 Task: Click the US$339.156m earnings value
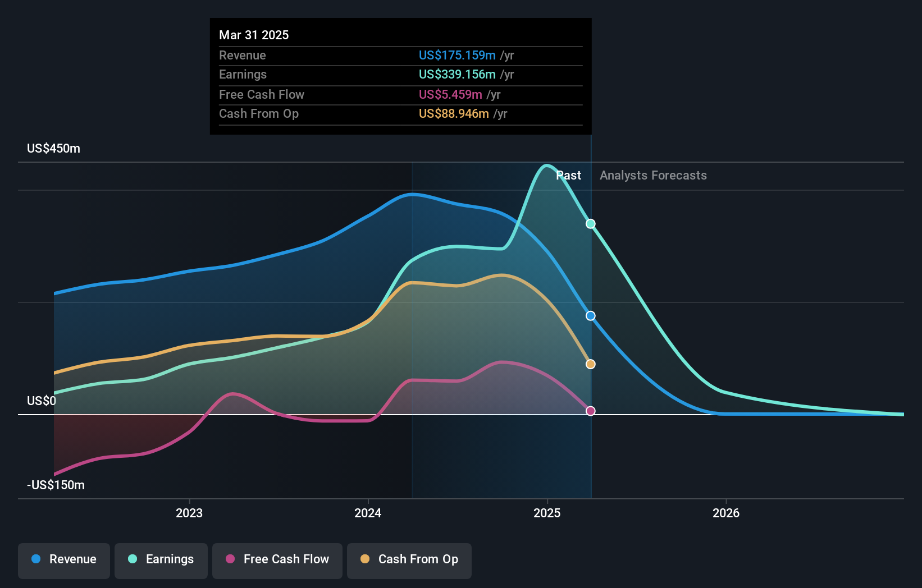(x=457, y=74)
